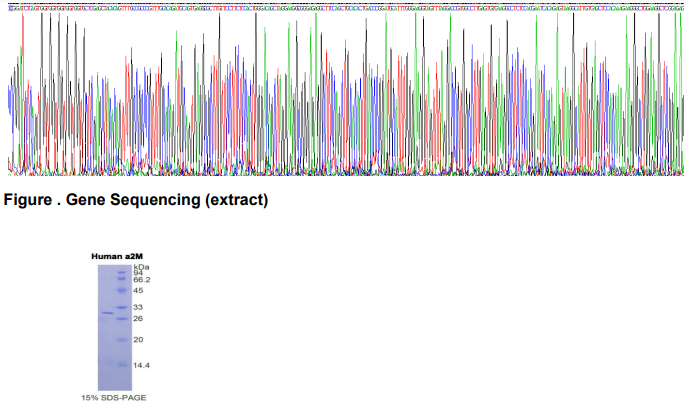Image resolution: width=689 pixels, height=409 pixels.
Task: Click the word "Sequencing" in the caption
Action: (159, 200)
